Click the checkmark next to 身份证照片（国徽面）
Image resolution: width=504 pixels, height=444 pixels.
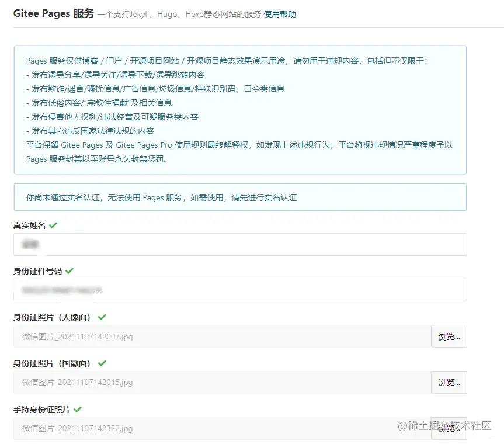pos(101,363)
